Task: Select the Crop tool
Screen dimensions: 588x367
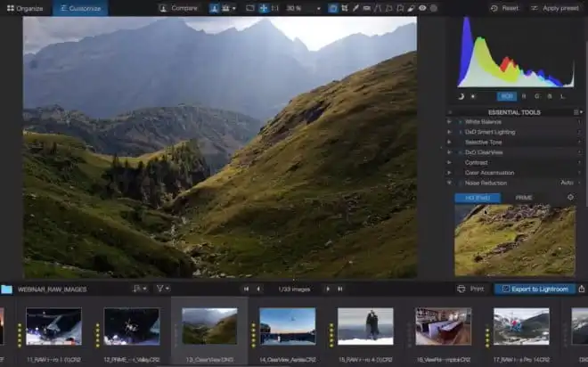Action: tap(344, 8)
